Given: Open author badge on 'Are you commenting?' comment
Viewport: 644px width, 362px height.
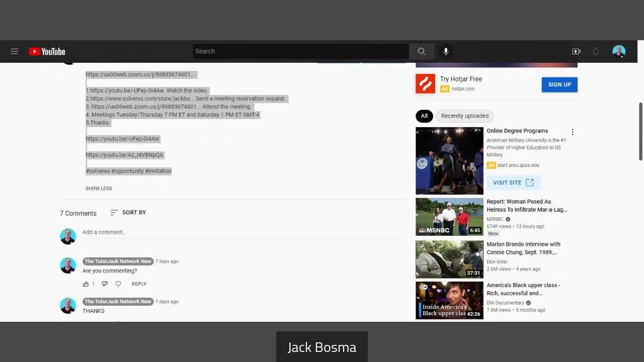Looking at the screenshot, I should click(x=118, y=261).
